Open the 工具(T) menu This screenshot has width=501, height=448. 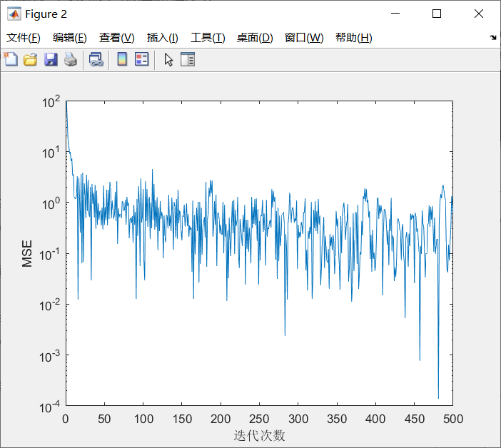click(x=208, y=38)
